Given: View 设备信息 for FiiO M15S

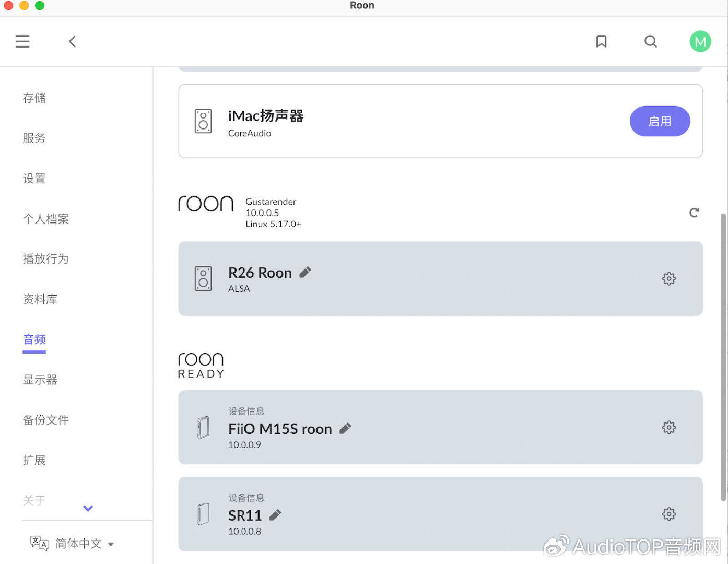Looking at the screenshot, I should pyautogui.click(x=246, y=411).
